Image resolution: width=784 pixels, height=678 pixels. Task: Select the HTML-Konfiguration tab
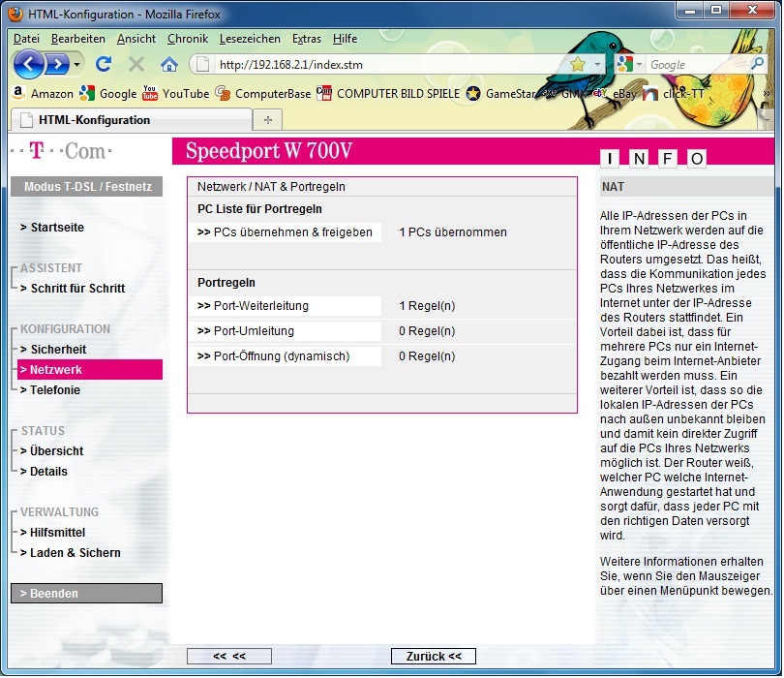coord(131,120)
